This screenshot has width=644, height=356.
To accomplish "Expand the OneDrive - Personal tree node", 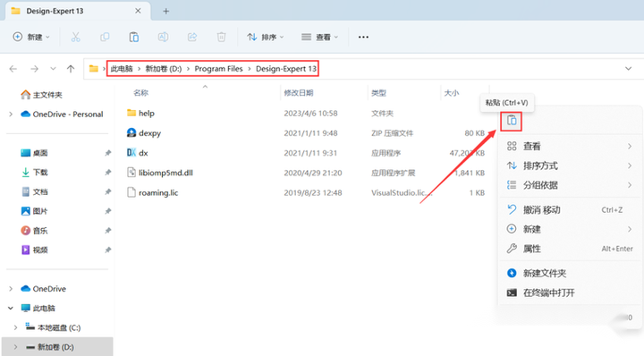I will tap(11, 114).
